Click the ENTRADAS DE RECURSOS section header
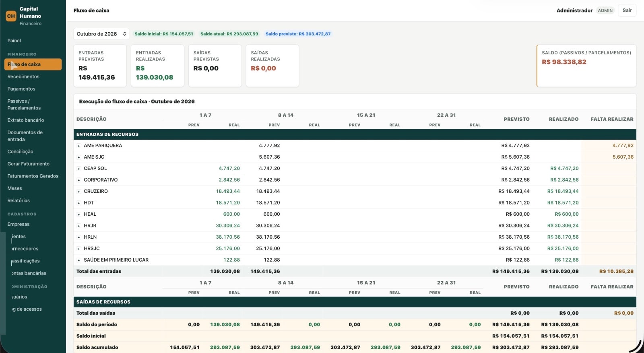 (355, 134)
